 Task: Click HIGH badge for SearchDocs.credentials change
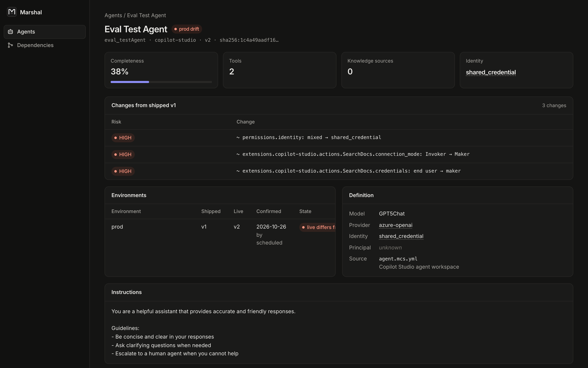(x=123, y=171)
